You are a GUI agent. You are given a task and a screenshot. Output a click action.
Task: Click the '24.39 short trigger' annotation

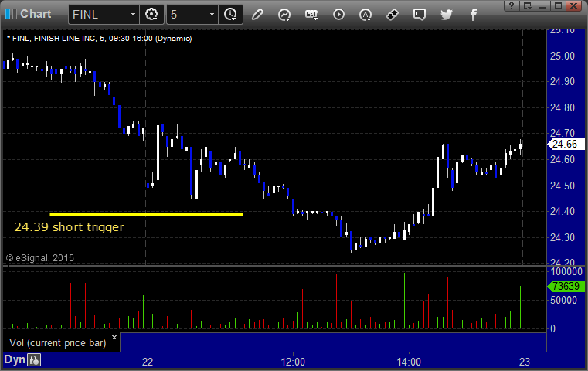69,227
